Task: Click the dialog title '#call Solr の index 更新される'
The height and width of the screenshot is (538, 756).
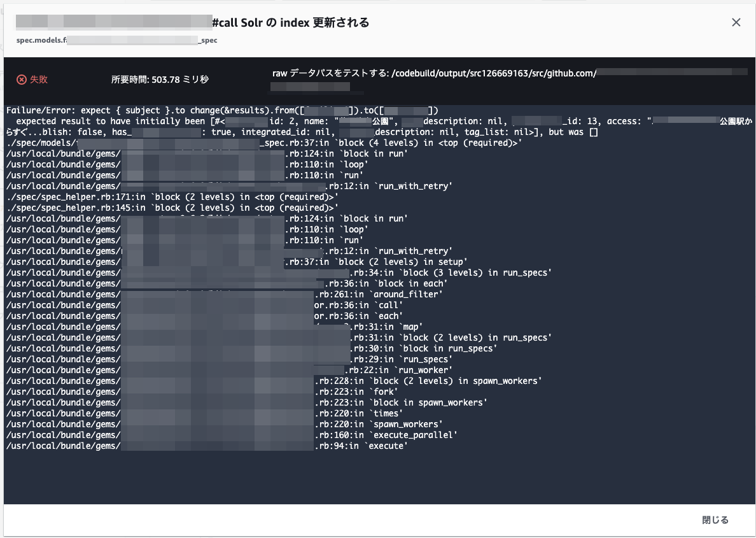Action: pos(291,23)
